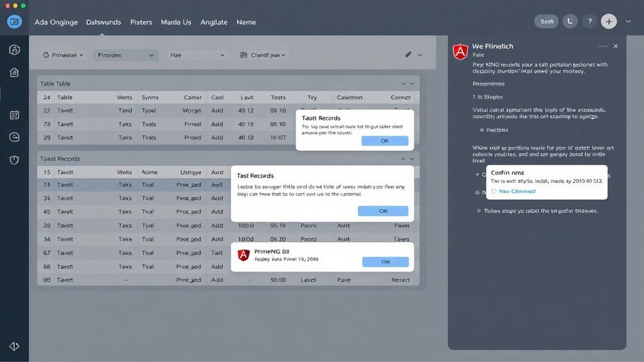Open the Ploroider dropdown
This screenshot has width=644, height=362.
point(125,55)
